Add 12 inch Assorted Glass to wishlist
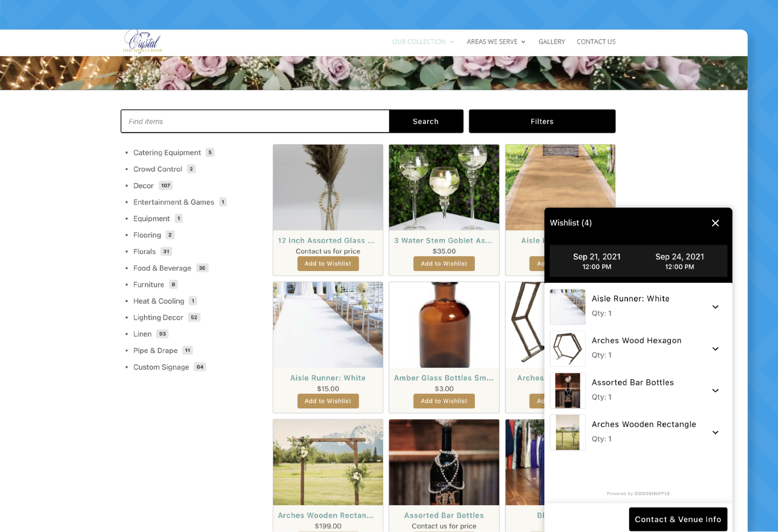The width and height of the screenshot is (778, 532). (328, 264)
